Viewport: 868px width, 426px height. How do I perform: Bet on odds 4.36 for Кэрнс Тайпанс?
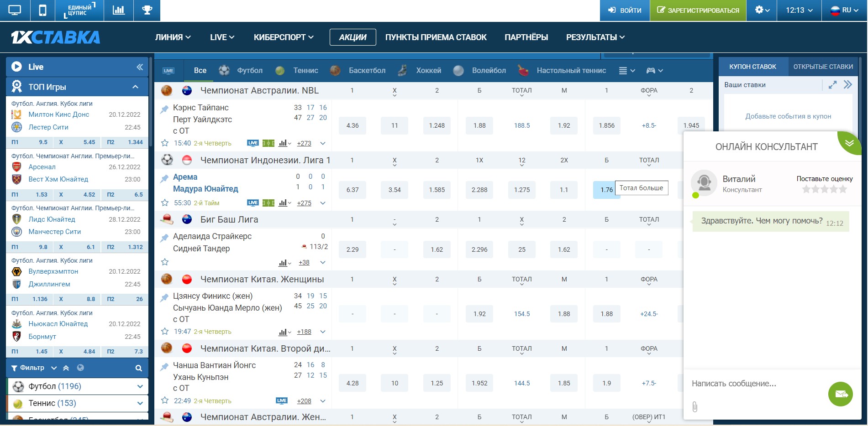(x=352, y=125)
